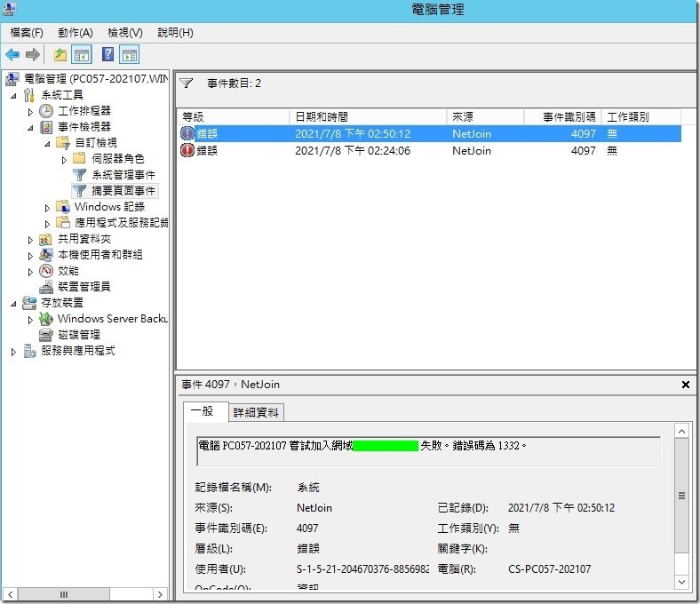Open the 說明(H) menu

click(176, 33)
